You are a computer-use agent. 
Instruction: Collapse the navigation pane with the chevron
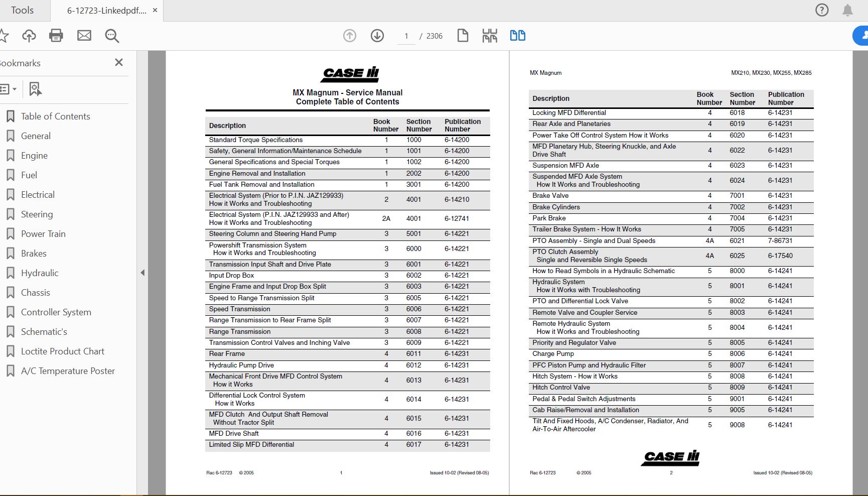[x=143, y=273]
